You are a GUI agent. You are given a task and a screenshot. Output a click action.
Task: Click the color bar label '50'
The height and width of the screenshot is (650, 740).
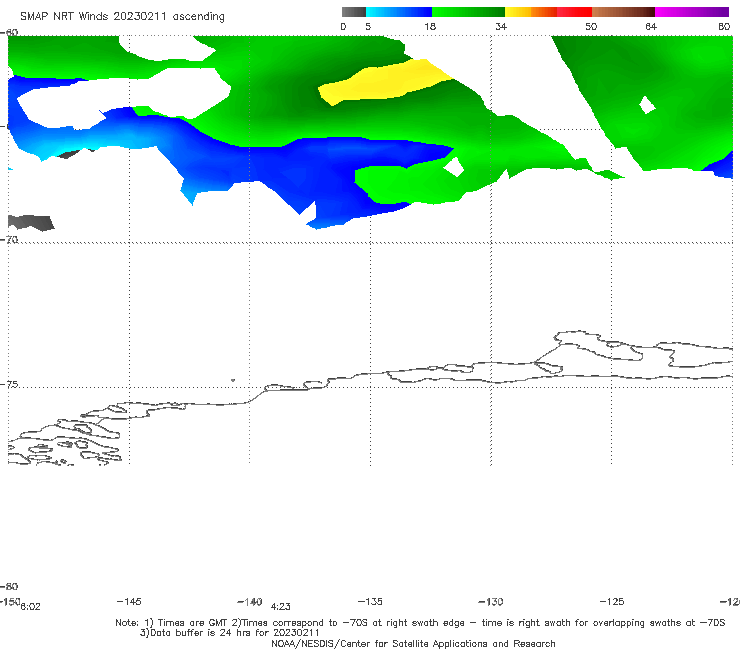(591, 26)
